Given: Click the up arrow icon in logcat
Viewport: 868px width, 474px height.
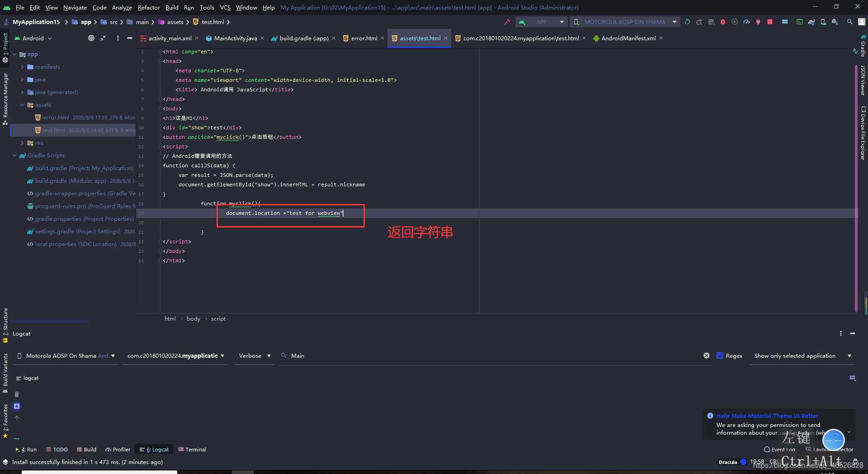Looking at the screenshot, I should (x=17, y=418).
